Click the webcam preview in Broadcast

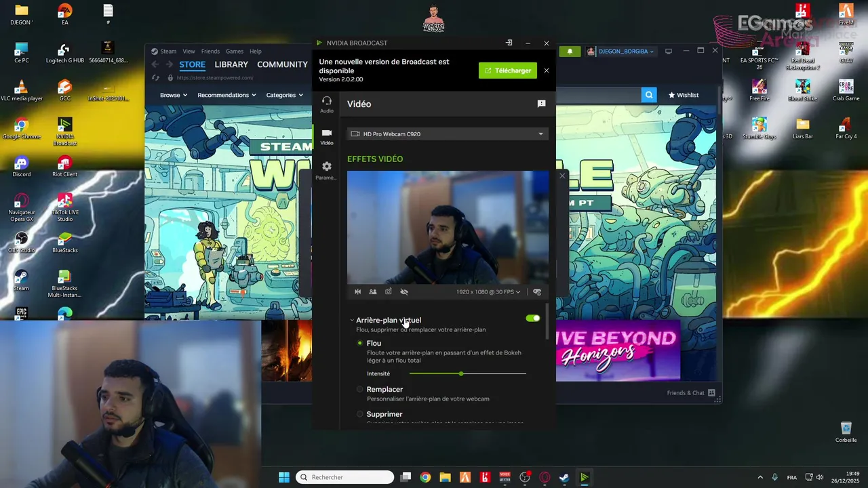click(448, 228)
